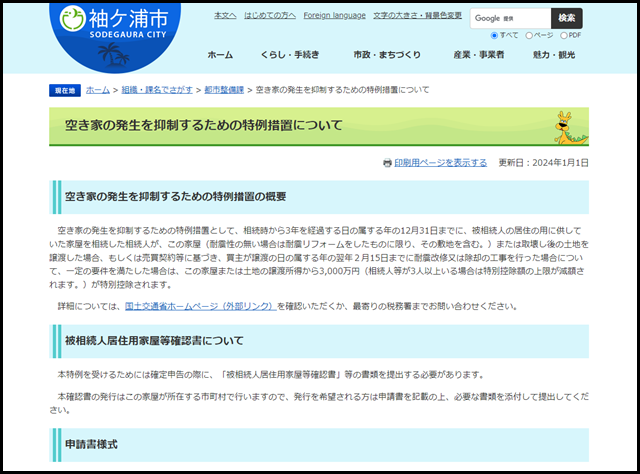Image resolution: width=640 pixels, height=474 pixels.
Task: Focus the Google search input field
Action: [511, 18]
